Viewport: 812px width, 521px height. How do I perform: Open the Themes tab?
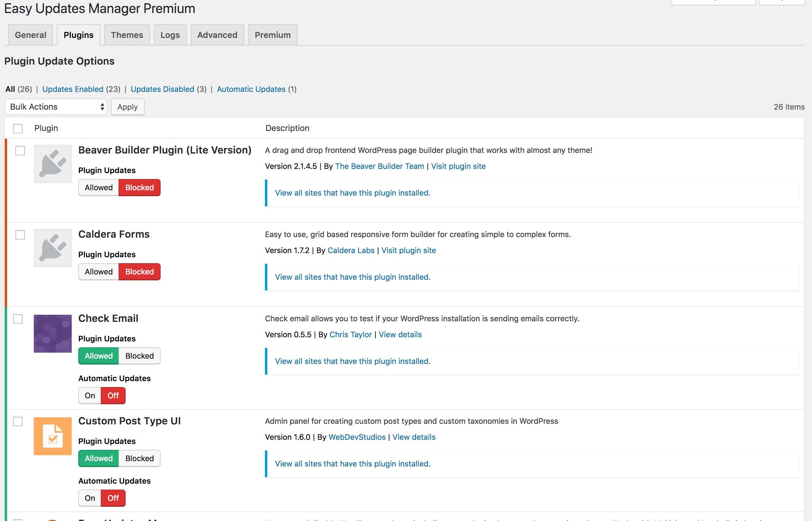pyautogui.click(x=127, y=35)
